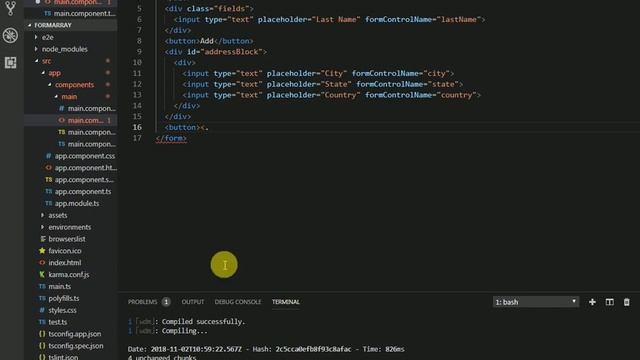
Task: Open the Source Control view
Action: tap(10, 8)
